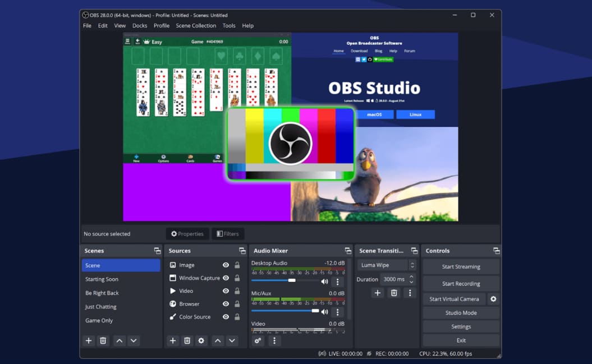Move scene up in Scenes panel
The image size is (592, 364).
click(120, 340)
